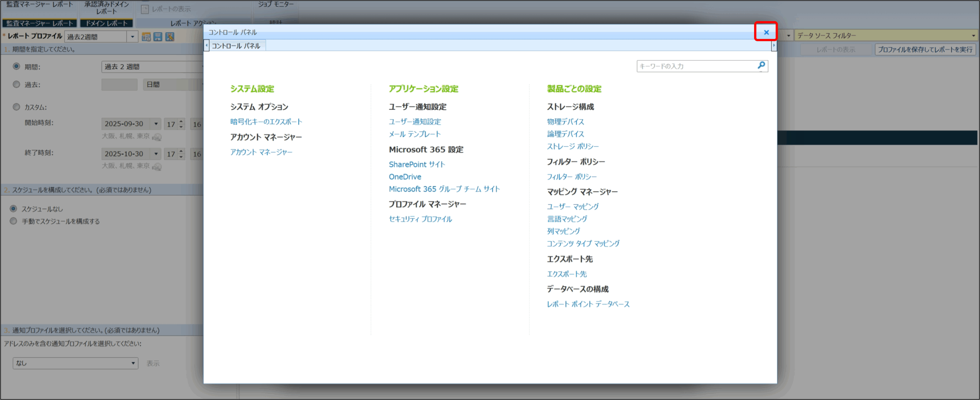This screenshot has width=980, height=400.
Task: Open the 暗号化キーのエクスポート link
Action: pos(266,122)
